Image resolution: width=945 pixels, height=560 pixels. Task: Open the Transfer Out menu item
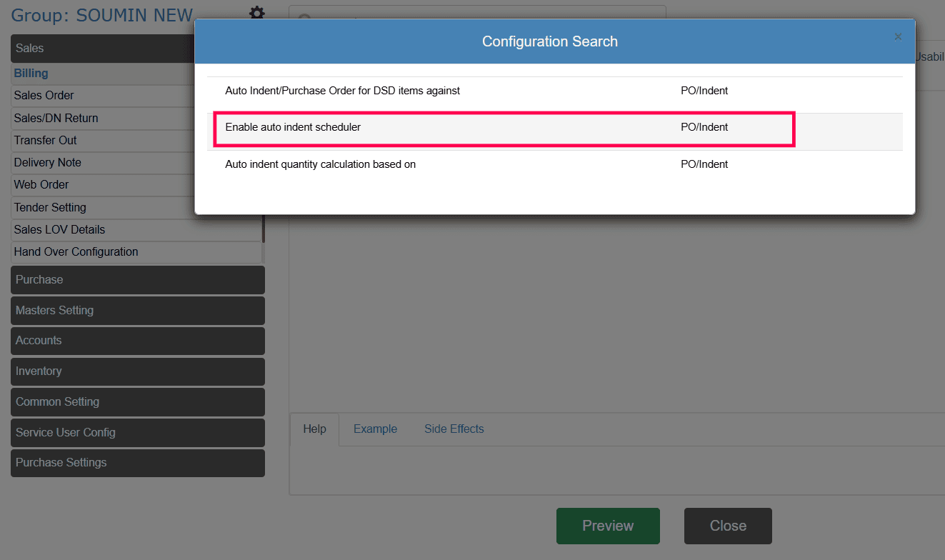tap(46, 141)
